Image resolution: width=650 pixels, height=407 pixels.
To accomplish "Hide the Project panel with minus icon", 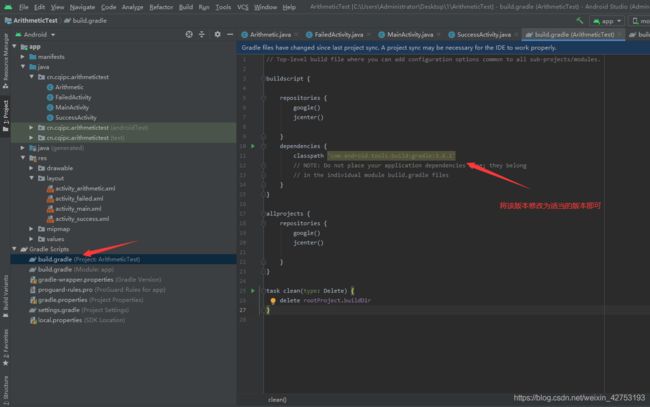I will (x=230, y=34).
